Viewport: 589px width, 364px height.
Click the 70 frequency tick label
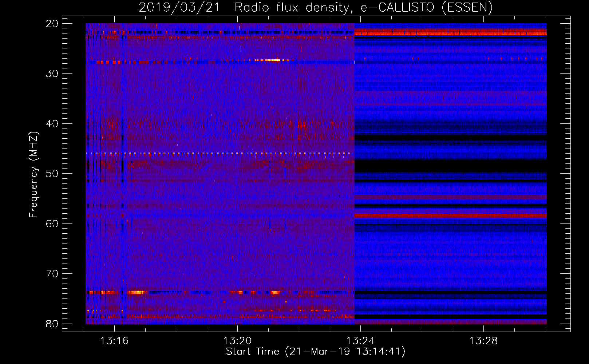click(x=52, y=274)
